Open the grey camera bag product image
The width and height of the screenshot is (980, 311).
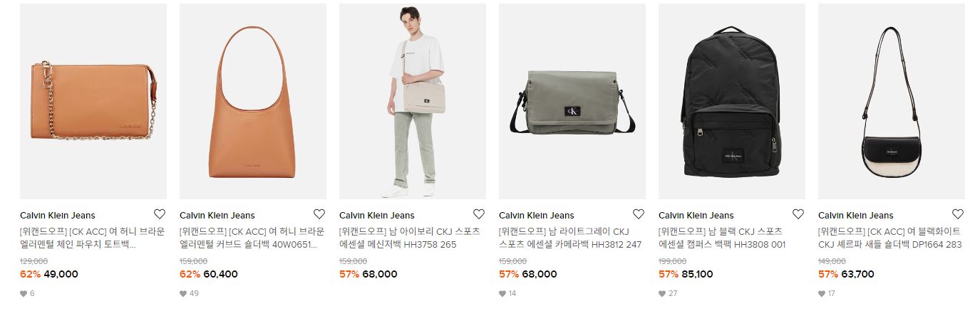(x=572, y=101)
